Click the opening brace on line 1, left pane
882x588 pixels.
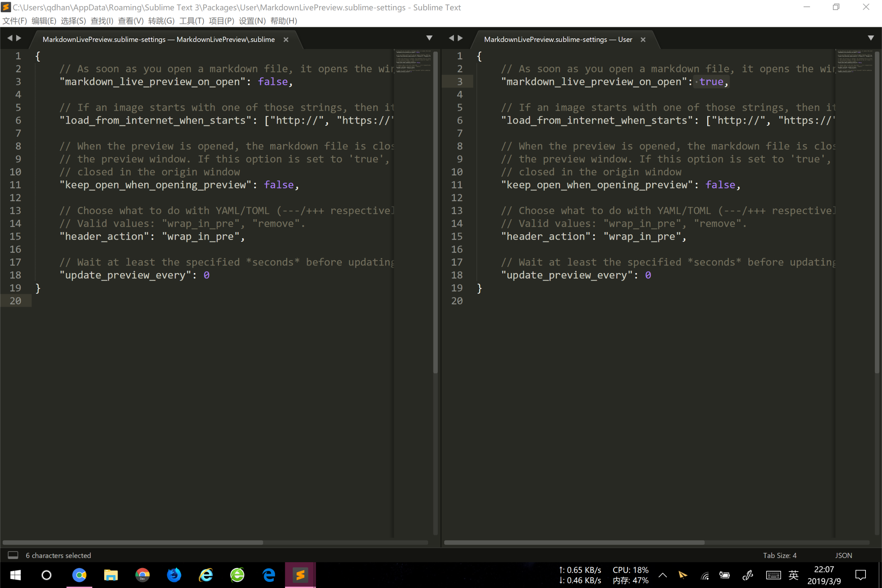(38, 56)
